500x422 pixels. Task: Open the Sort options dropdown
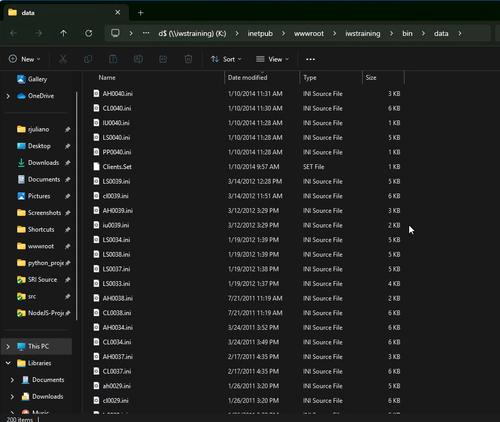tap(226, 59)
